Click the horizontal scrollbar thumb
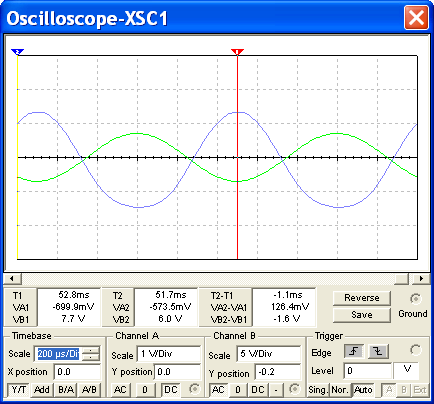 (x=402, y=278)
